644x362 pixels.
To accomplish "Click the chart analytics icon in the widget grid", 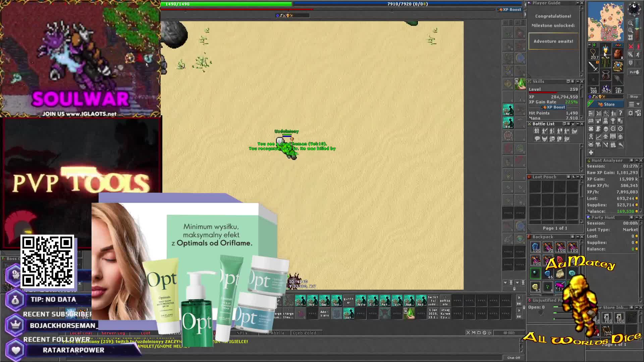I will 598,137.
